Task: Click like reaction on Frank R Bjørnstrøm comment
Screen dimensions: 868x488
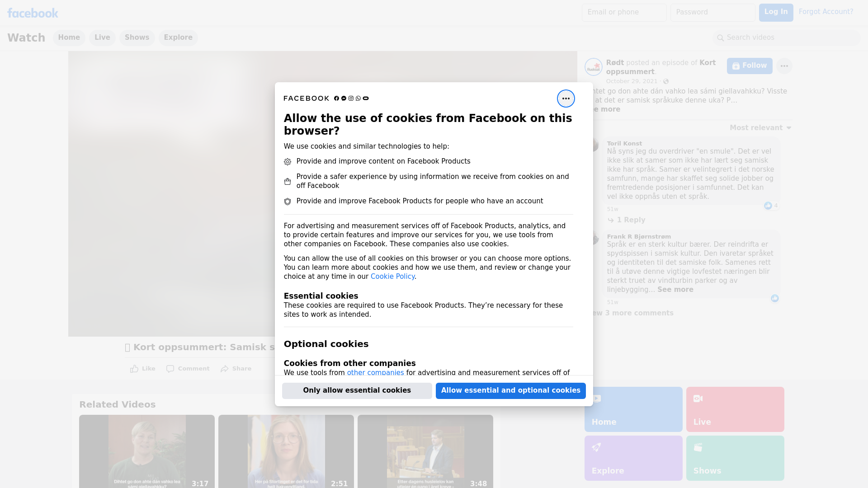Action: (x=775, y=298)
